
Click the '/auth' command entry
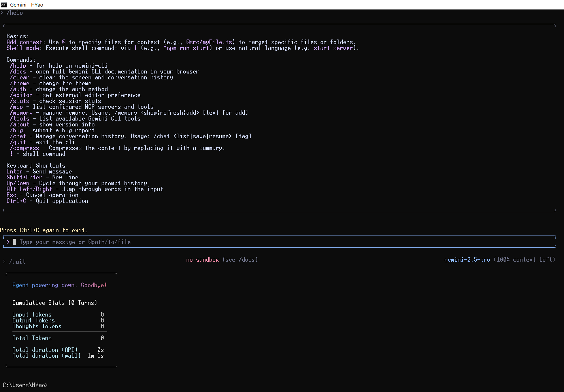[x=59, y=89]
